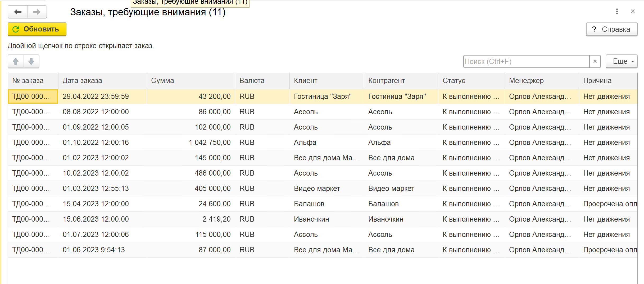Select order dated 01.09.2022 12:00:05

click(102, 127)
